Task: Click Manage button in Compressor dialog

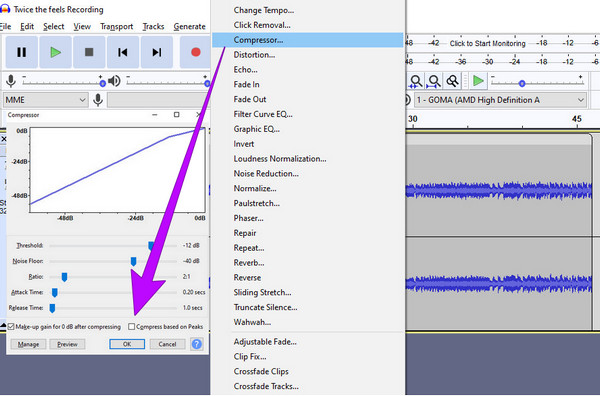Action: [28, 344]
